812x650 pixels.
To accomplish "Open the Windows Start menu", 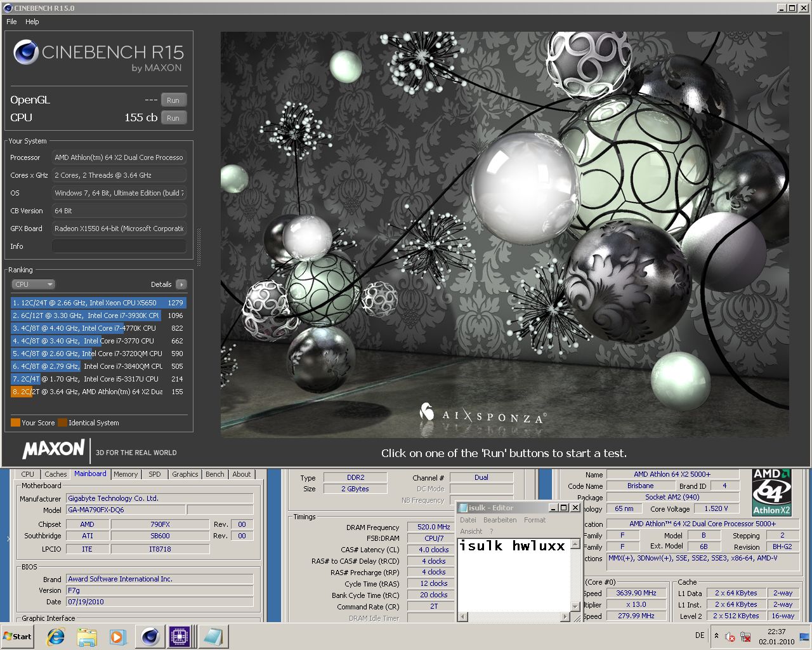I will [18, 637].
